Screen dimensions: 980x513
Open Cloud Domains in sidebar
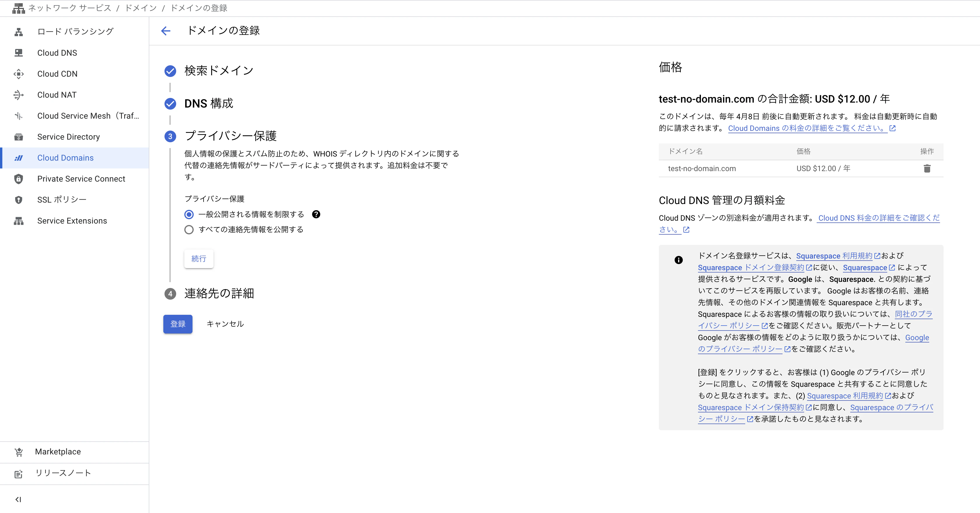(75, 158)
